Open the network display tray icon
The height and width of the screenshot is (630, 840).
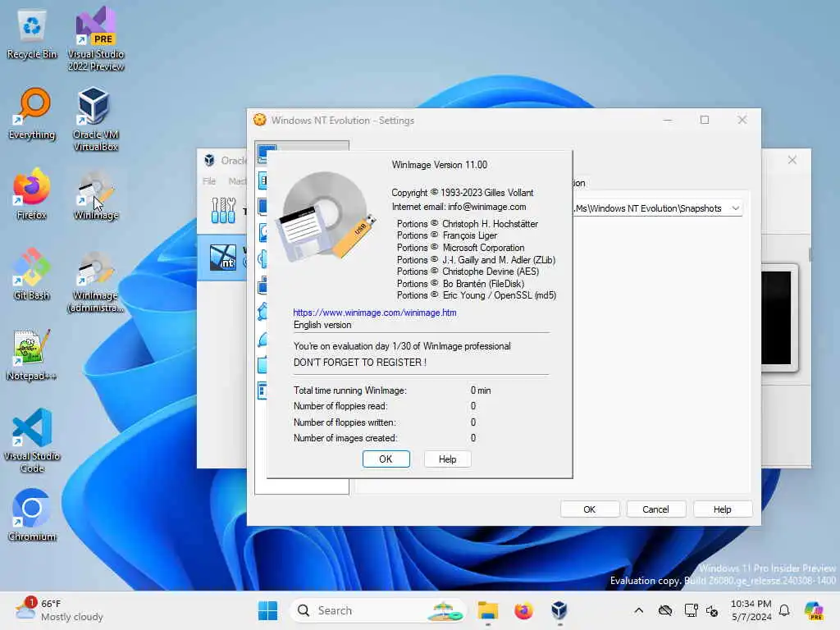[691, 610]
